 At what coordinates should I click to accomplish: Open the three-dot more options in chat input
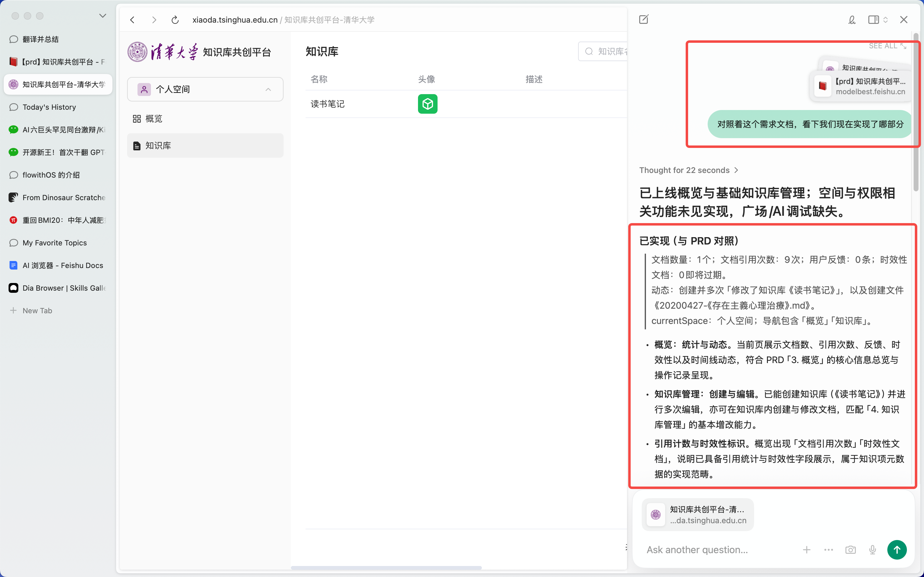click(x=828, y=549)
